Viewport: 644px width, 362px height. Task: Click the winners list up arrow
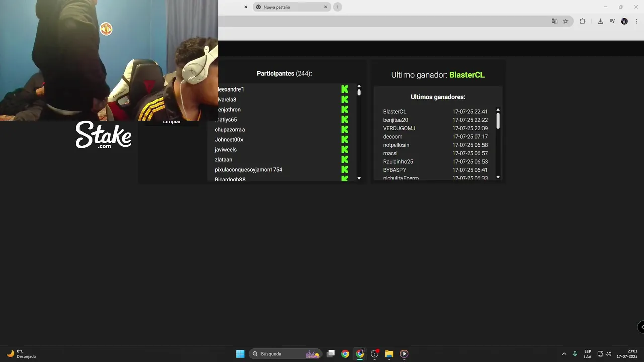tap(498, 110)
